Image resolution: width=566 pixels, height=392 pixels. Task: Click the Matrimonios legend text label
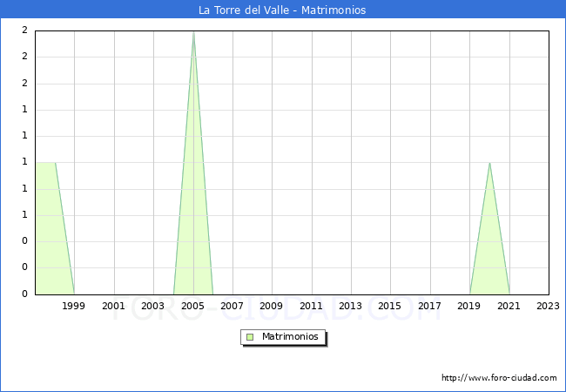pyautogui.click(x=290, y=337)
